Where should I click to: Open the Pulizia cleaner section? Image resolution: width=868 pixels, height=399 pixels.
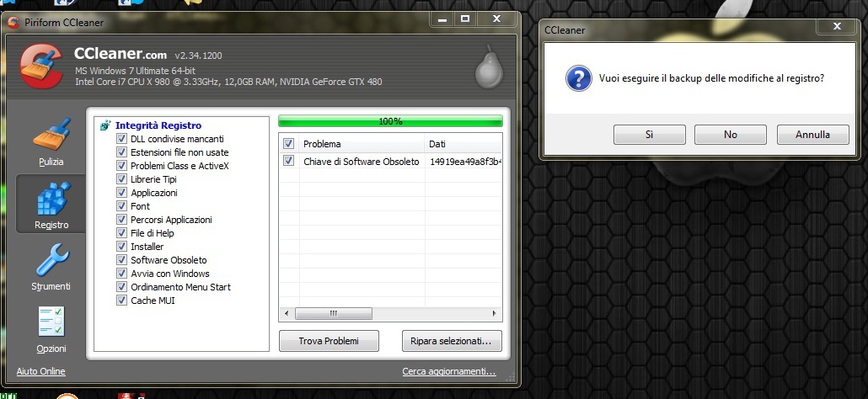click(51, 139)
